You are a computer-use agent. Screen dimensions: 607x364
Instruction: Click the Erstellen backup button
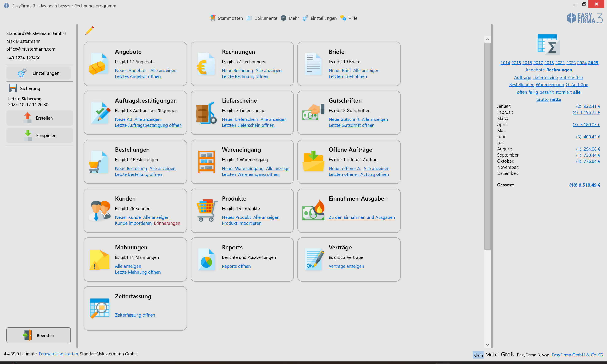(x=39, y=118)
